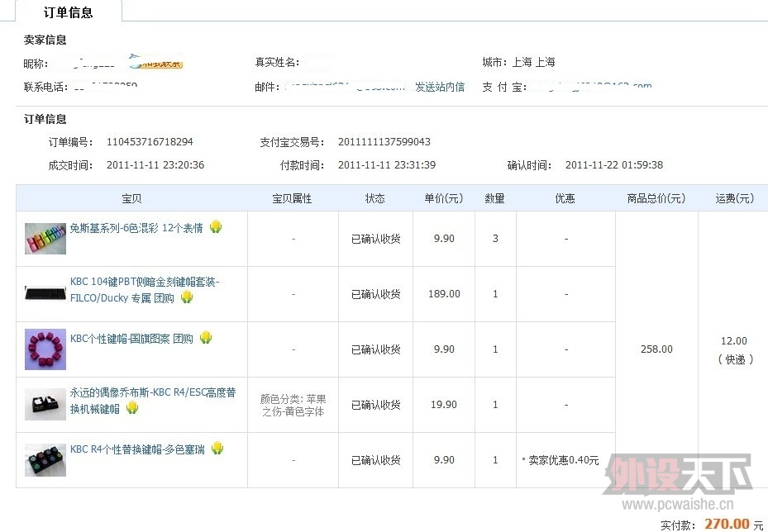
Task: Click the multicolor keycaps thumbnail for 多色塞瑞
Action: coord(45,460)
